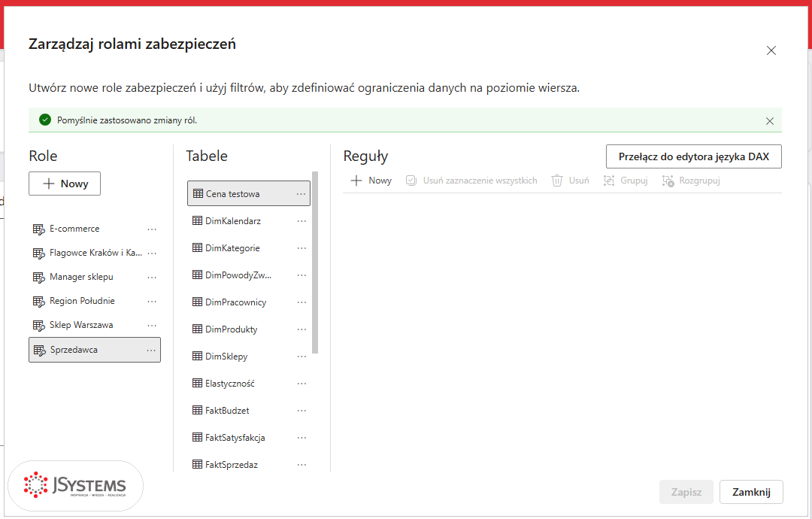This screenshot has width=812, height=519.
Task: Toggle Usuń zaznaczenie wszystkich checkbox
Action: [x=411, y=181]
